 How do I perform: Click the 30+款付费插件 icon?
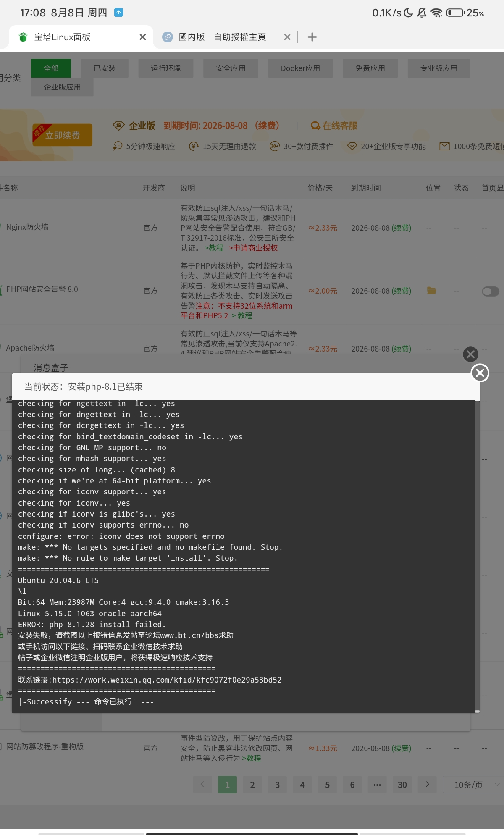[274, 146]
